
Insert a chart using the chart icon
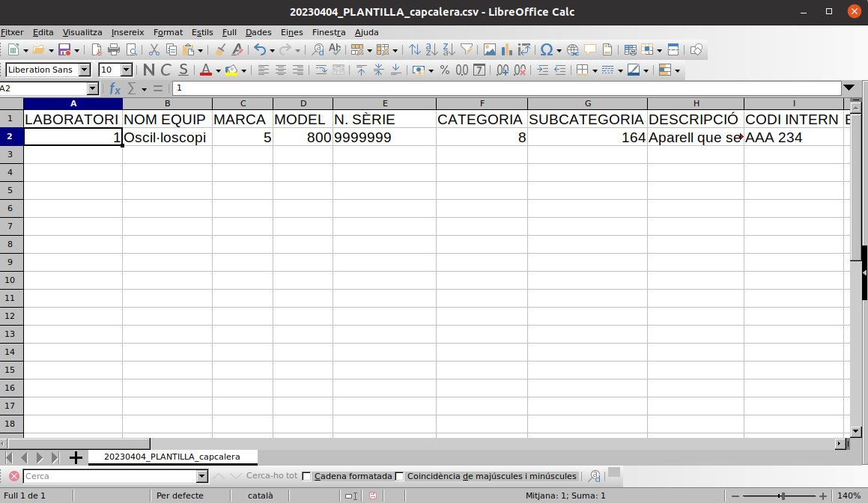507,50
